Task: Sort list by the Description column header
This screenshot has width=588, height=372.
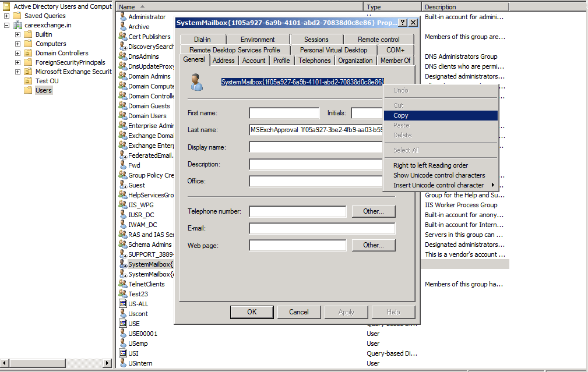Action: click(465, 7)
